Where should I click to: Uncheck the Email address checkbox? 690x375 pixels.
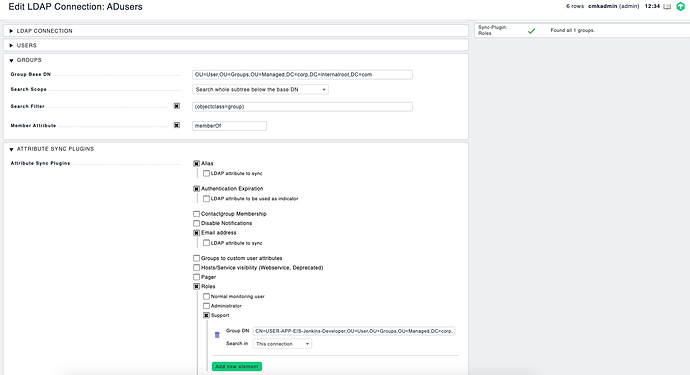pyautogui.click(x=196, y=233)
